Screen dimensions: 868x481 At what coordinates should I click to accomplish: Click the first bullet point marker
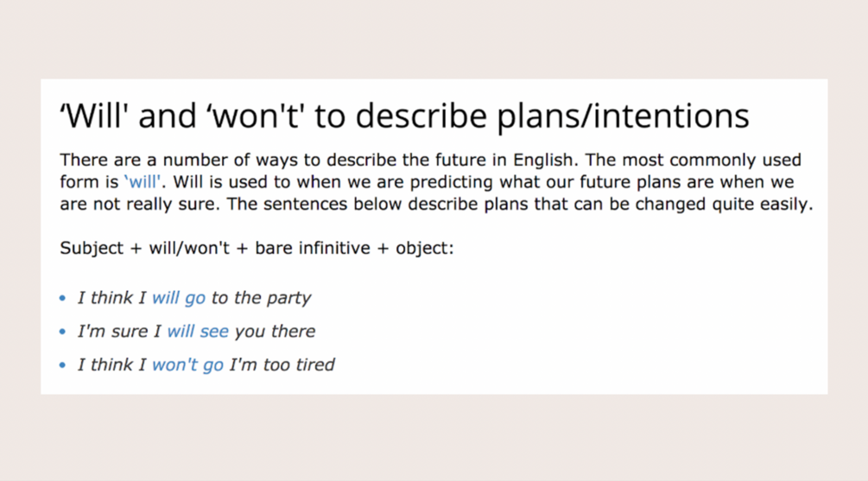point(62,298)
